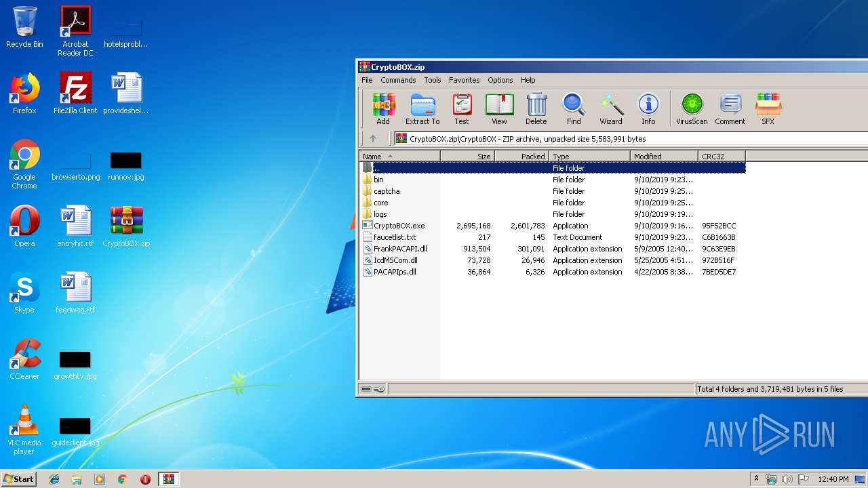Sort by CRC32 column header
The width and height of the screenshot is (868, 488).
point(722,156)
